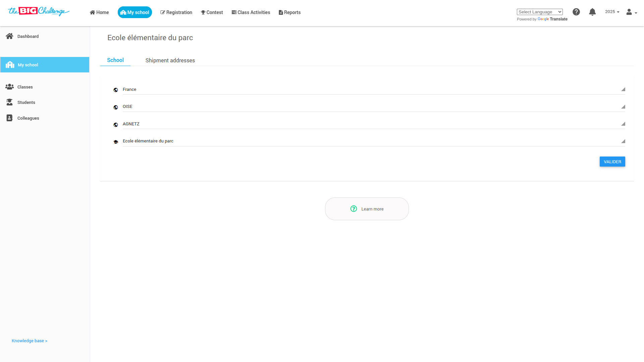The image size is (644, 362).
Task: Open the Reports menu item
Action: [x=290, y=12]
